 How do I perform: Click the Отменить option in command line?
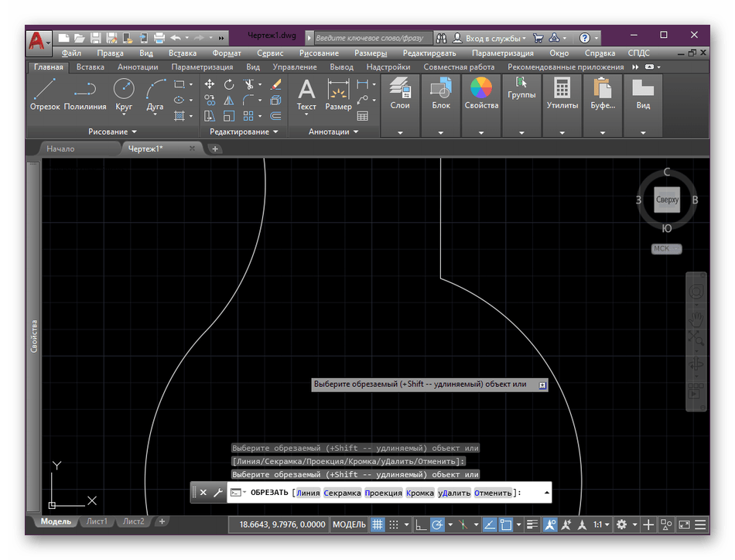[x=493, y=493]
